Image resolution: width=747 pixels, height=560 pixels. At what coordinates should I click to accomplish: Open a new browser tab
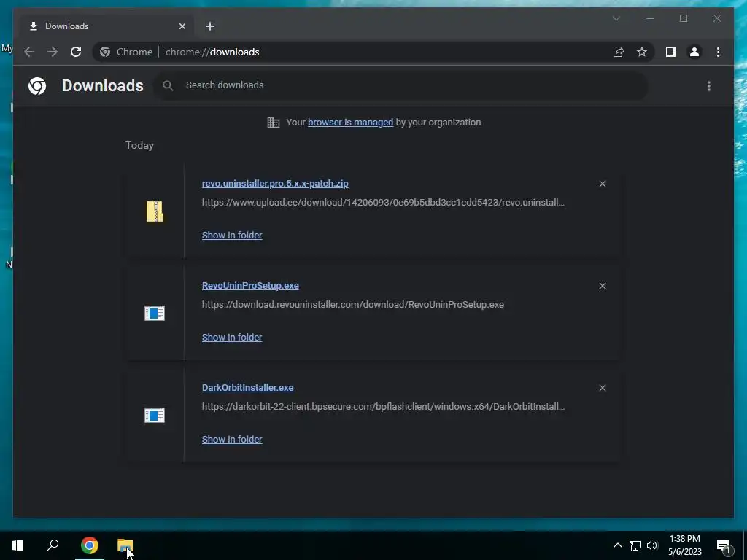click(x=210, y=26)
